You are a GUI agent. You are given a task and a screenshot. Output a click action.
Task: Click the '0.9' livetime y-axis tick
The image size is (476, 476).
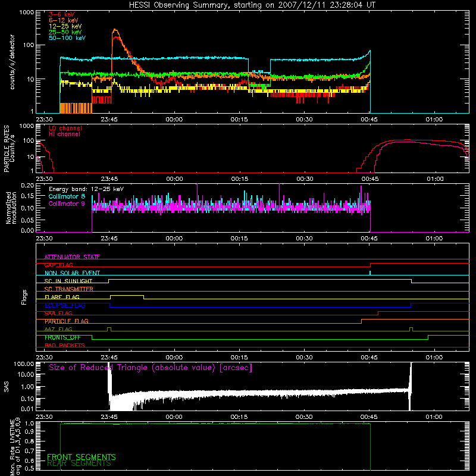point(29,433)
